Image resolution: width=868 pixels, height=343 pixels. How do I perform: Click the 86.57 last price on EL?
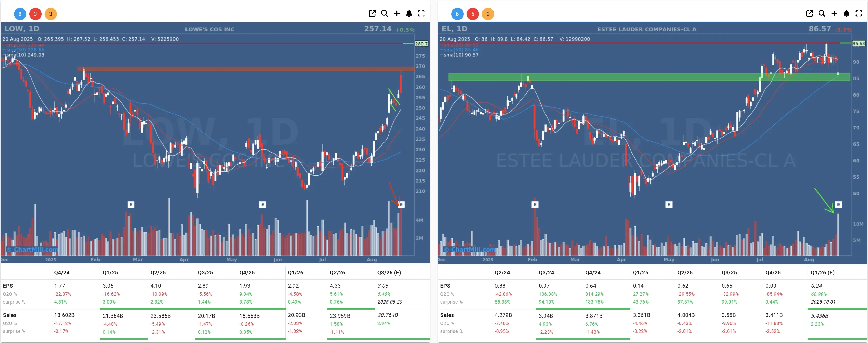(820, 29)
